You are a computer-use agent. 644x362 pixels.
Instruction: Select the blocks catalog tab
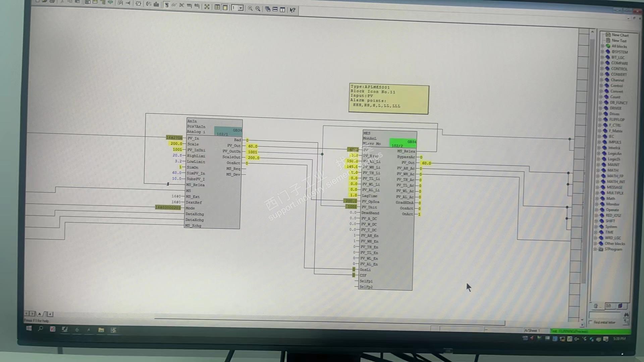pos(596,306)
